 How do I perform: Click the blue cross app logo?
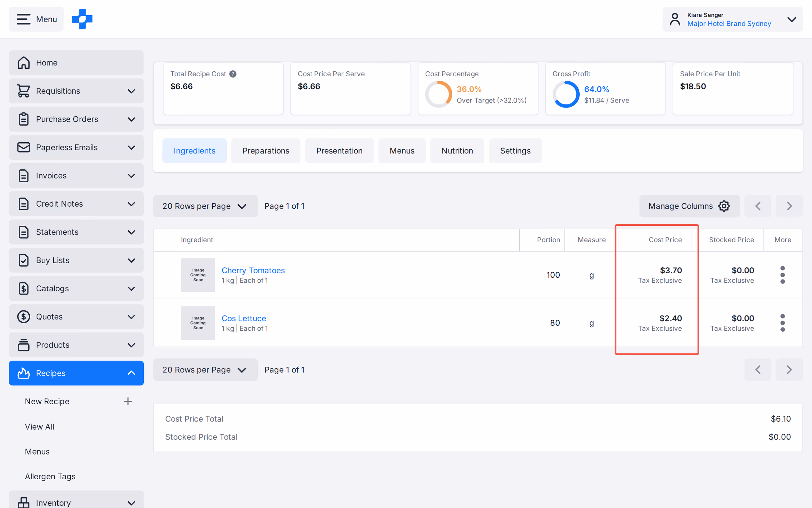point(82,19)
